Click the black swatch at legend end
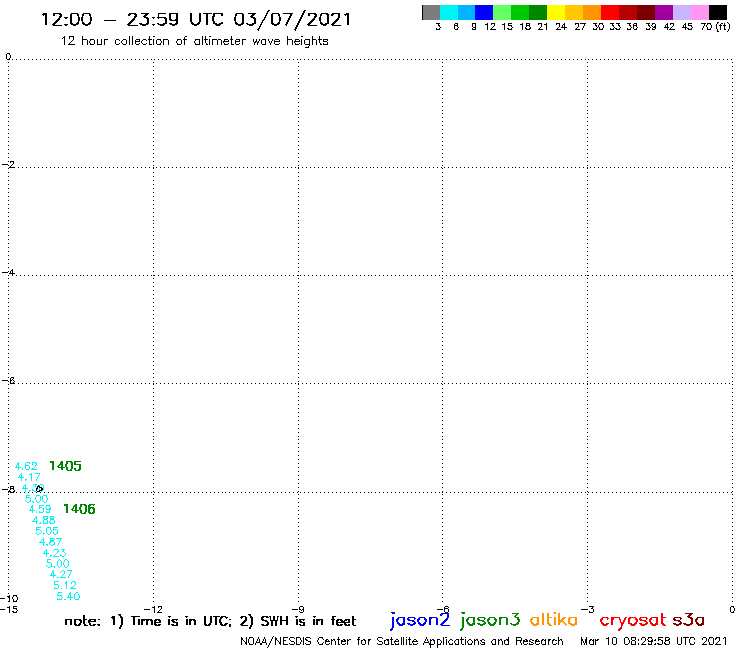Image resolution: width=740 pixels, height=650 pixels. [x=718, y=12]
